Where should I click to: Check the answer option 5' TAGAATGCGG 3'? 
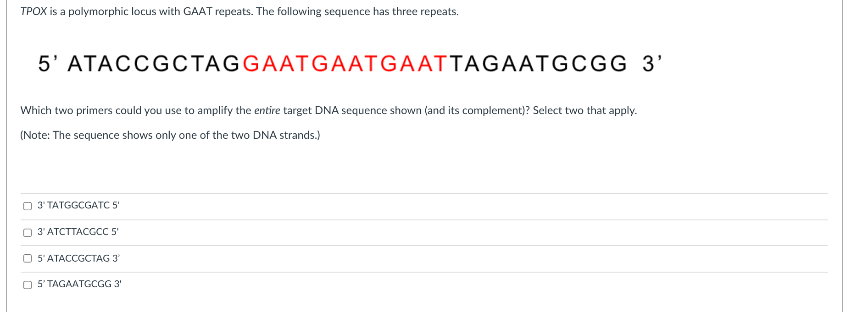tap(27, 285)
